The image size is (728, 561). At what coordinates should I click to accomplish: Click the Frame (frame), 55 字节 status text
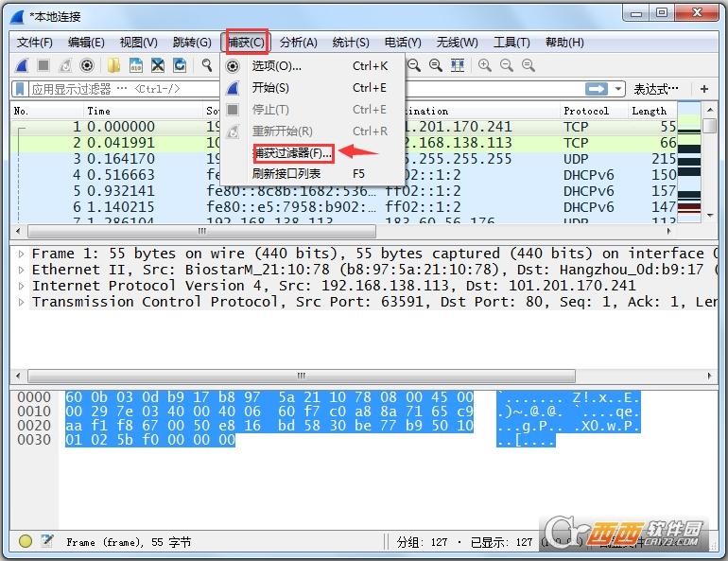129,542
